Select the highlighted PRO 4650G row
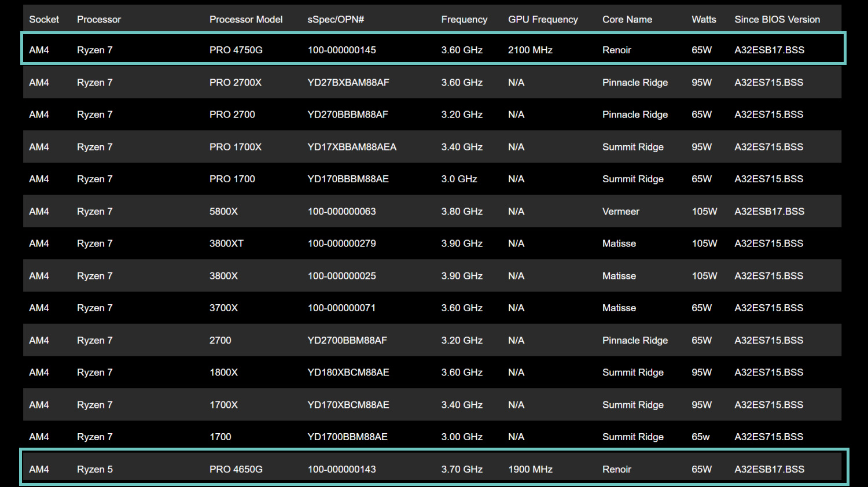868x487 pixels. tap(434, 467)
